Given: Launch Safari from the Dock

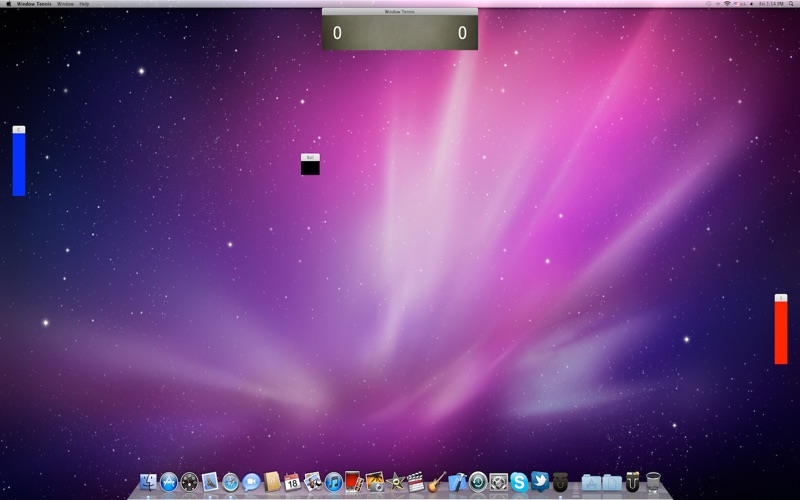Looking at the screenshot, I should click(x=231, y=482).
